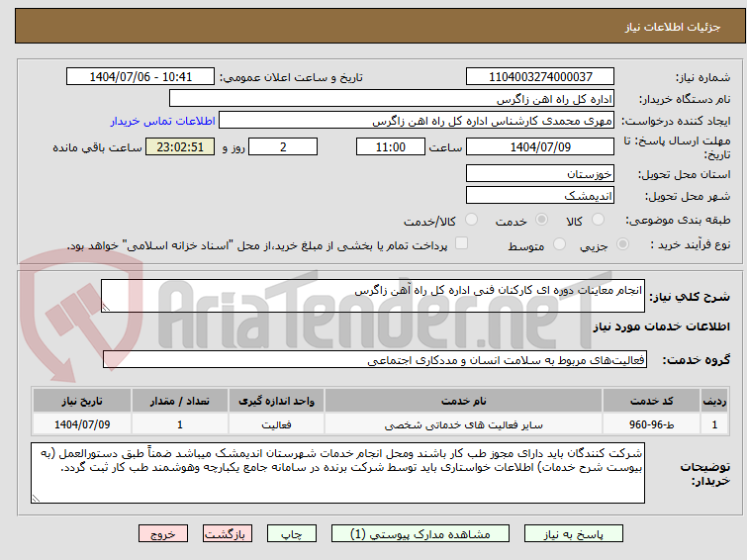Click the remaining time field 23:02:51
The width and height of the screenshot is (747, 560).
(x=180, y=146)
